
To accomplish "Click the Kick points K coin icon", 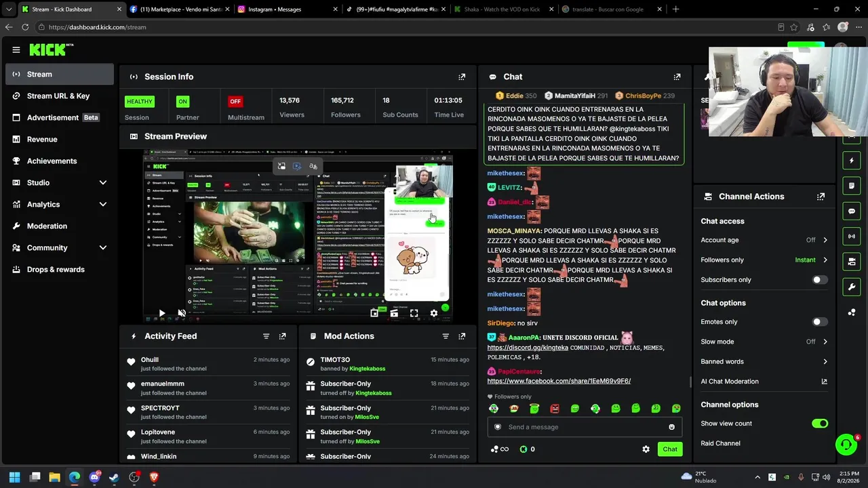I will pos(524,449).
